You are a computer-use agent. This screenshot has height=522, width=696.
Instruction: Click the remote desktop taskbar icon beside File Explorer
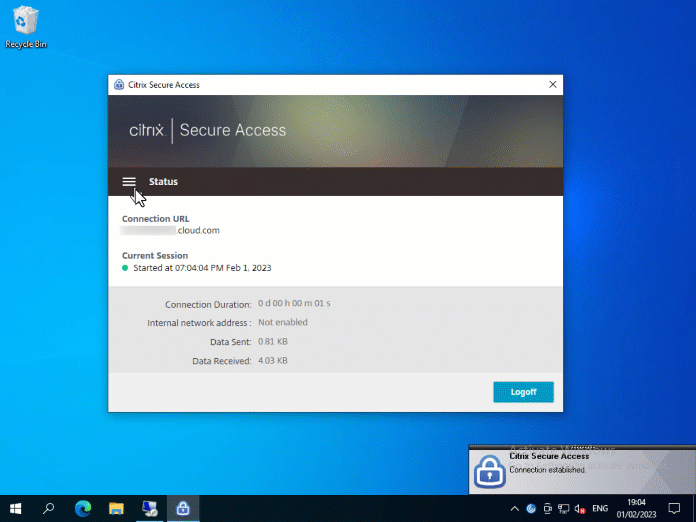point(149,508)
